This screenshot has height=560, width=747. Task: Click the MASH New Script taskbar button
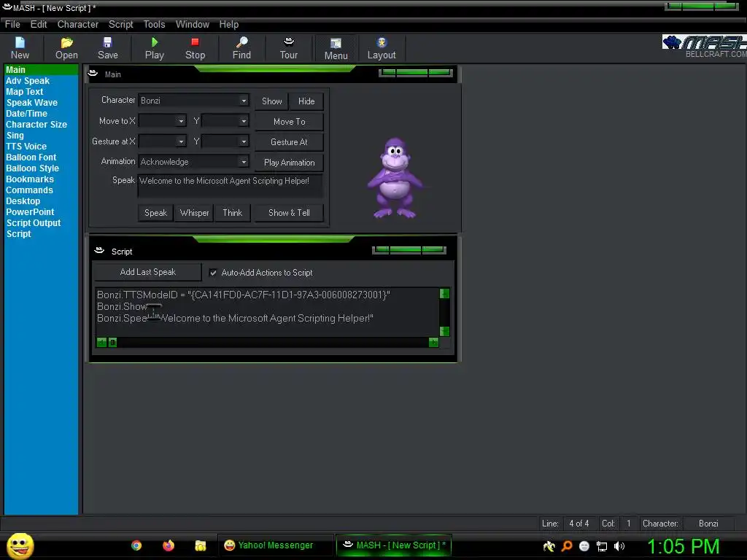point(394,545)
